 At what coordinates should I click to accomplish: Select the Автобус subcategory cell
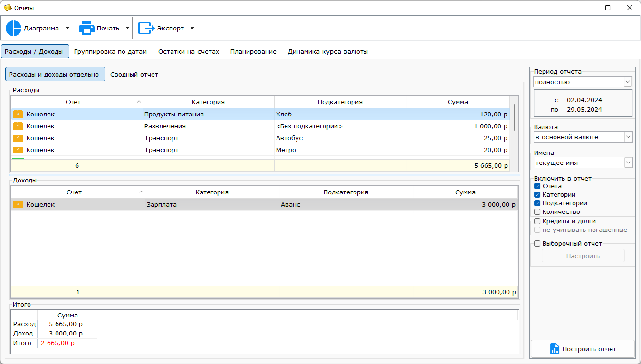tap(340, 138)
